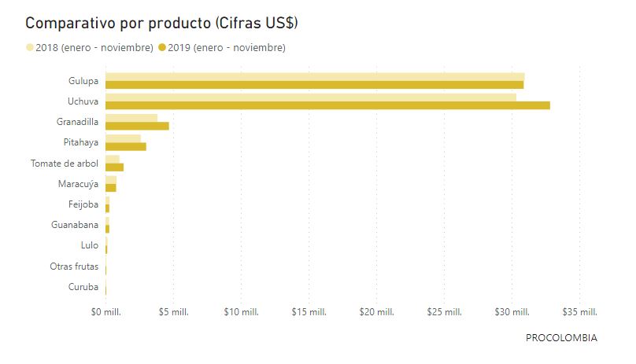
Task: Select the Uchuva 2019 bar
Action: [327, 105]
